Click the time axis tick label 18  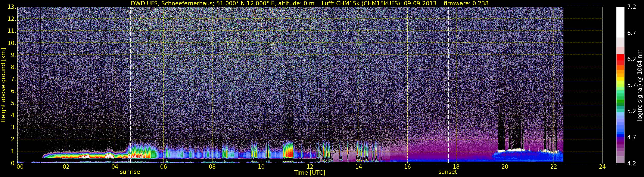(x=456, y=167)
